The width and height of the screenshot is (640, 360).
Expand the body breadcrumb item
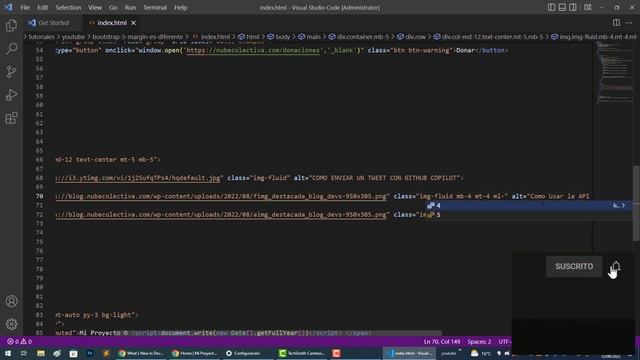coord(278,37)
